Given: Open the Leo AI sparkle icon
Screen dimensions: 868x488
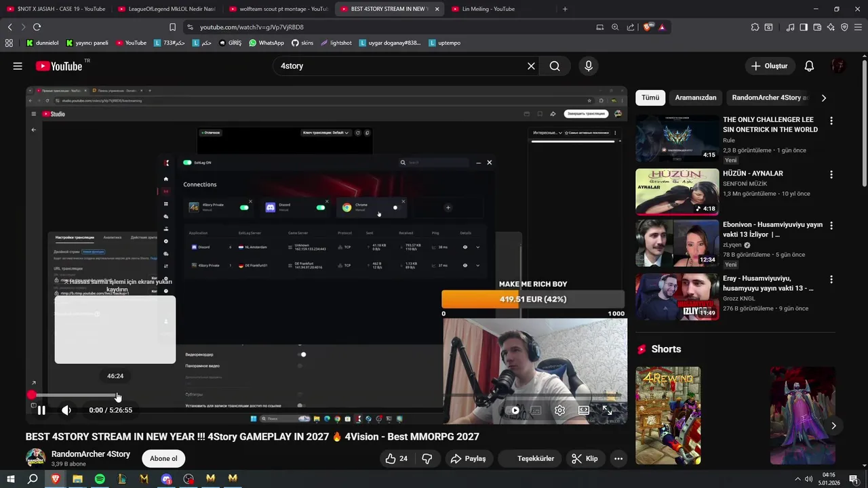Looking at the screenshot, I should 831,27.
